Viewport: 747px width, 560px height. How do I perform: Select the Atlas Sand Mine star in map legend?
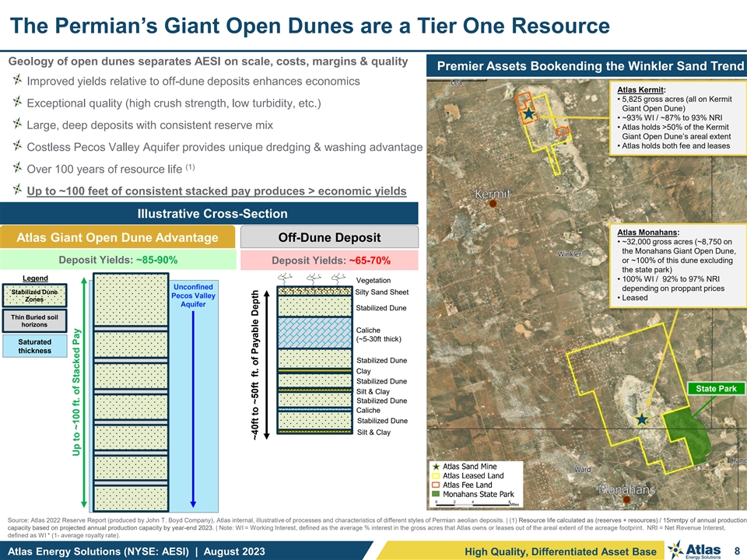(x=436, y=466)
